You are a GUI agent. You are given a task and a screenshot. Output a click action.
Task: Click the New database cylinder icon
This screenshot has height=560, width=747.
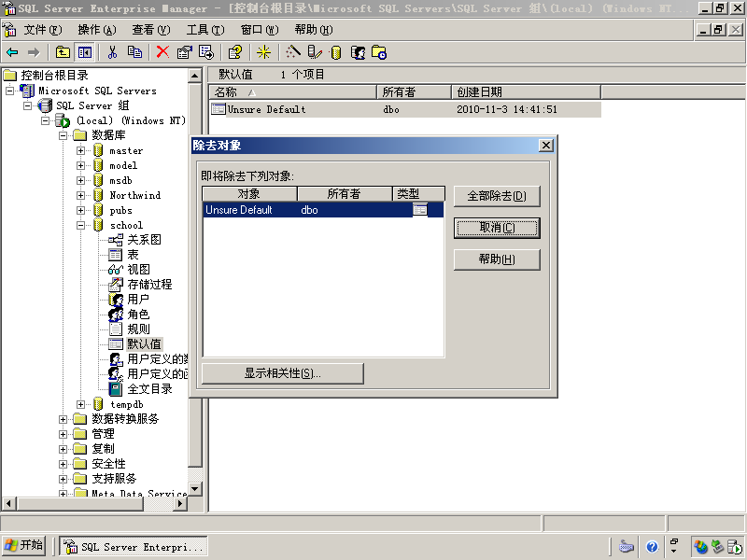point(336,52)
